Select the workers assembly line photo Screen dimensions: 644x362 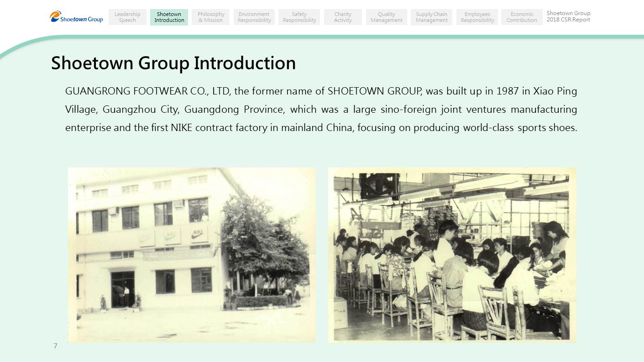tap(452, 255)
